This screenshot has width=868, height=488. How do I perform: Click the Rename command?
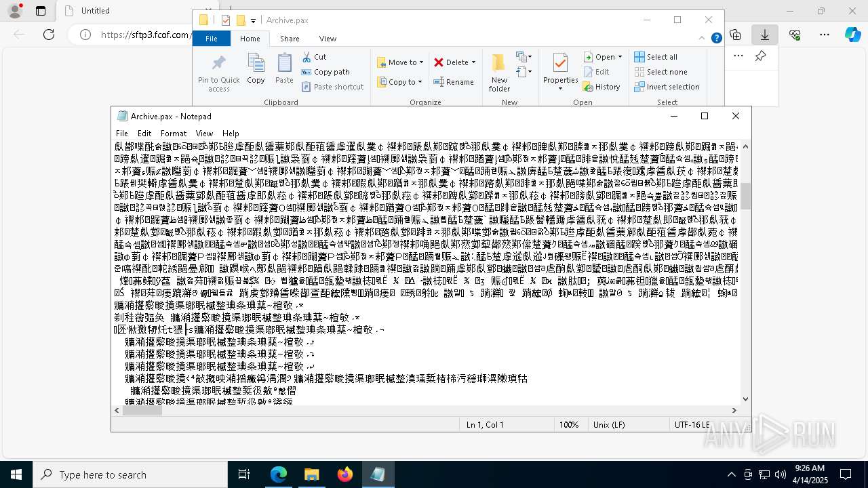(454, 82)
